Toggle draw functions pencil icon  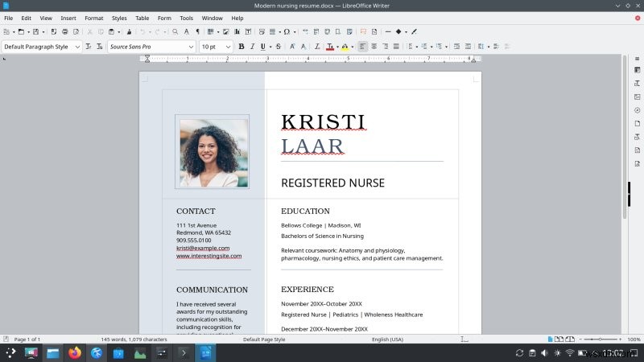415,31
